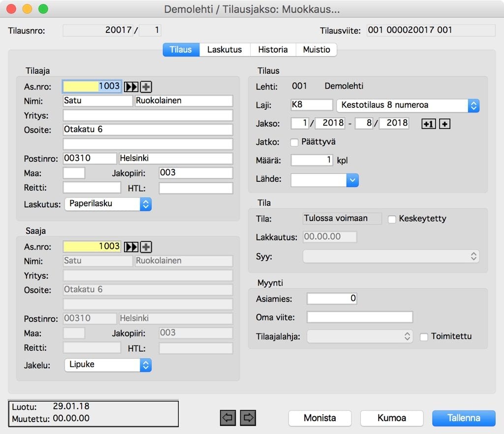
Task: Click the Muutettu date 00.00.00
Action: tap(71, 419)
